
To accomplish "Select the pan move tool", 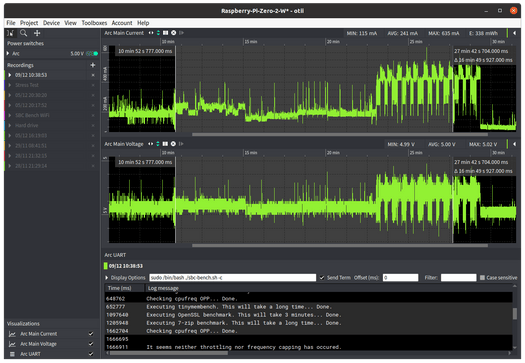I will coord(37,33).
